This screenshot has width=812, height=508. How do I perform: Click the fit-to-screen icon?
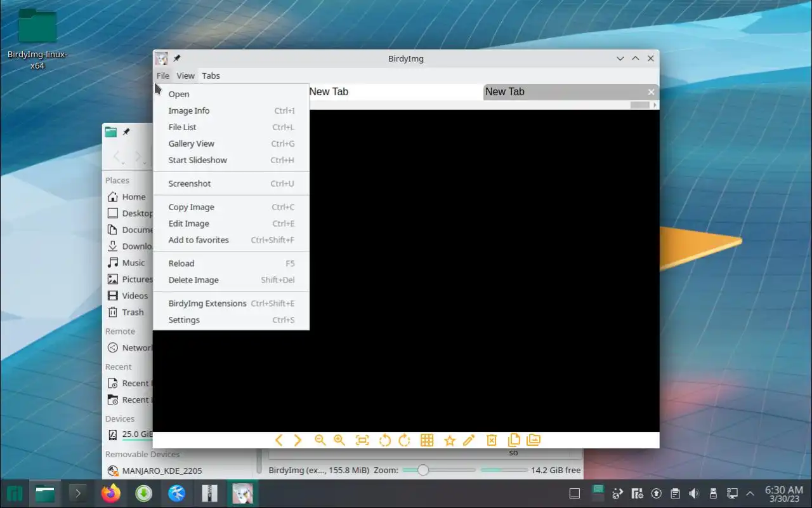pos(362,440)
